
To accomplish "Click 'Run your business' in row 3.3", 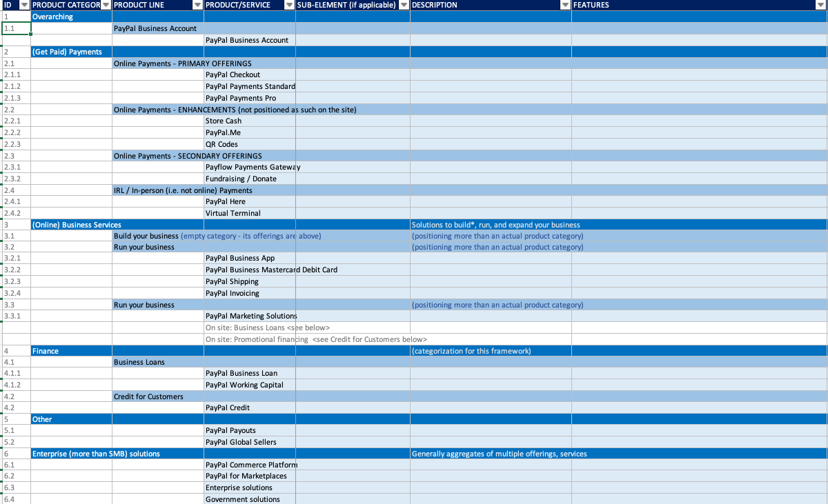I will tap(158, 305).
